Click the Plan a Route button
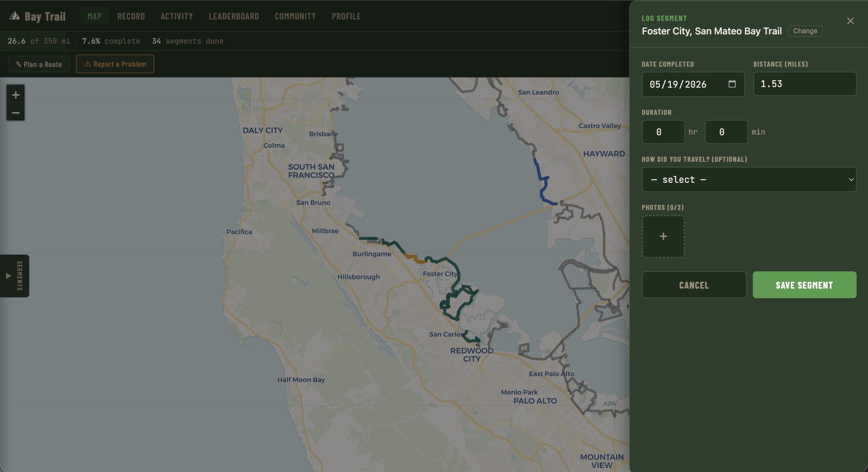This screenshot has width=868, height=472. 39,64
